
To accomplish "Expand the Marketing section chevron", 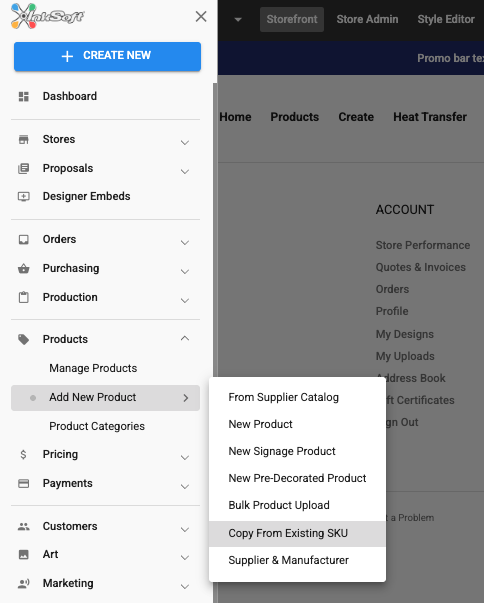I will tap(185, 586).
